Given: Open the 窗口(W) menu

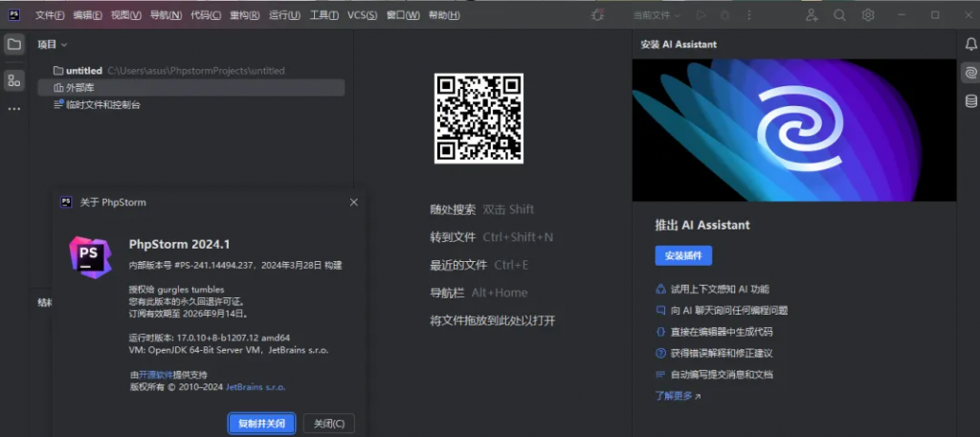Looking at the screenshot, I should (x=403, y=15).
